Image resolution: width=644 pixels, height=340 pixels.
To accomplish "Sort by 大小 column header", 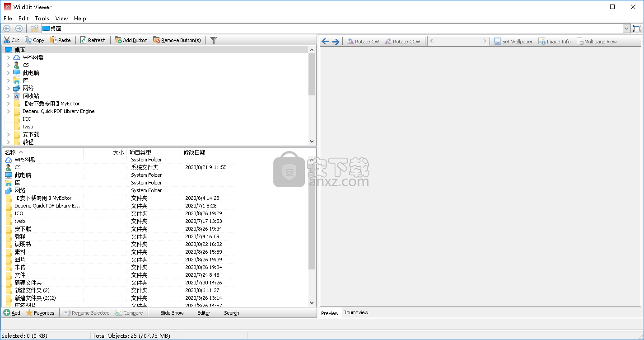I will 105,152.
